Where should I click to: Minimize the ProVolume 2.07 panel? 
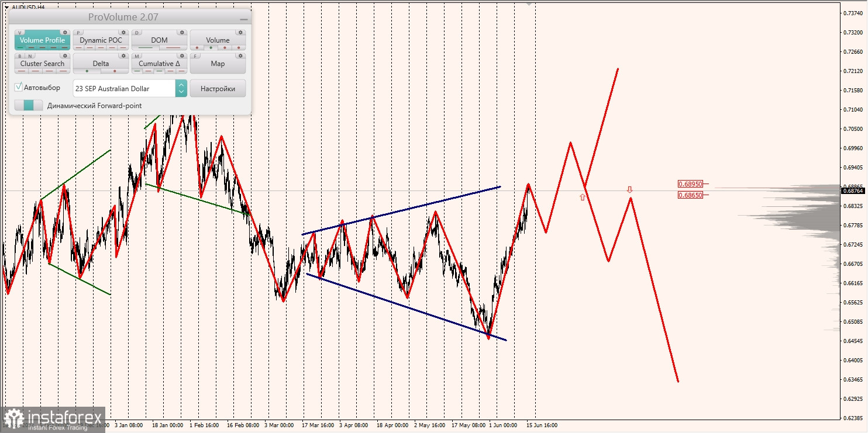click(x=244, y=18)
